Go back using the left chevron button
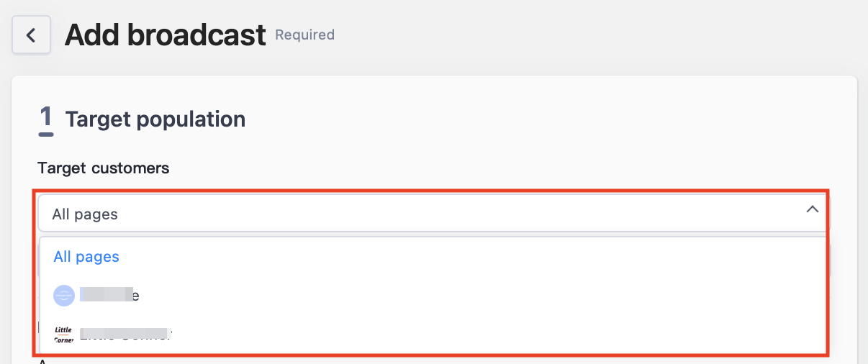Screen dimensions: 868x364 [x=31, y=35]
